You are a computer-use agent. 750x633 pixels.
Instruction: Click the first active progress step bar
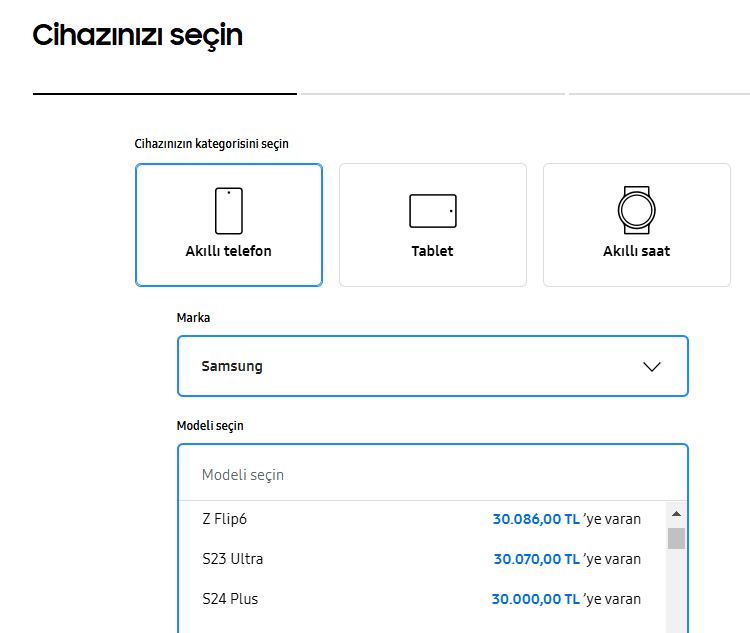point(165,94)
